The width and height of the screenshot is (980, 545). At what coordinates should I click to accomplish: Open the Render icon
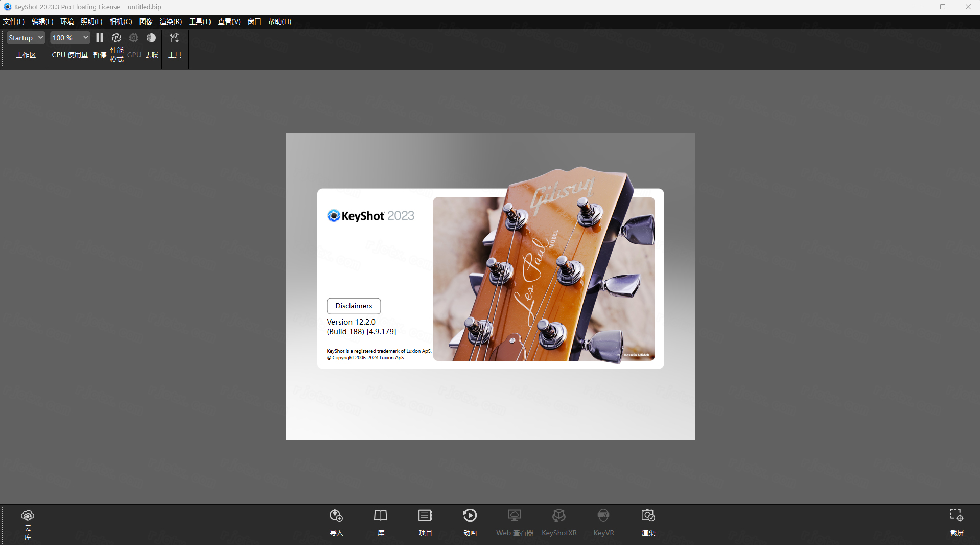pos(648,515)
